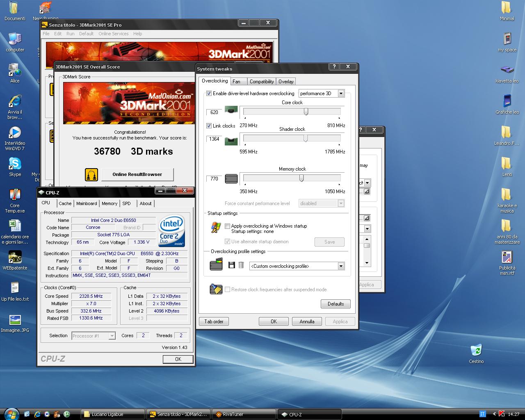Open my space desktop icon

click(x=507, y=39)
